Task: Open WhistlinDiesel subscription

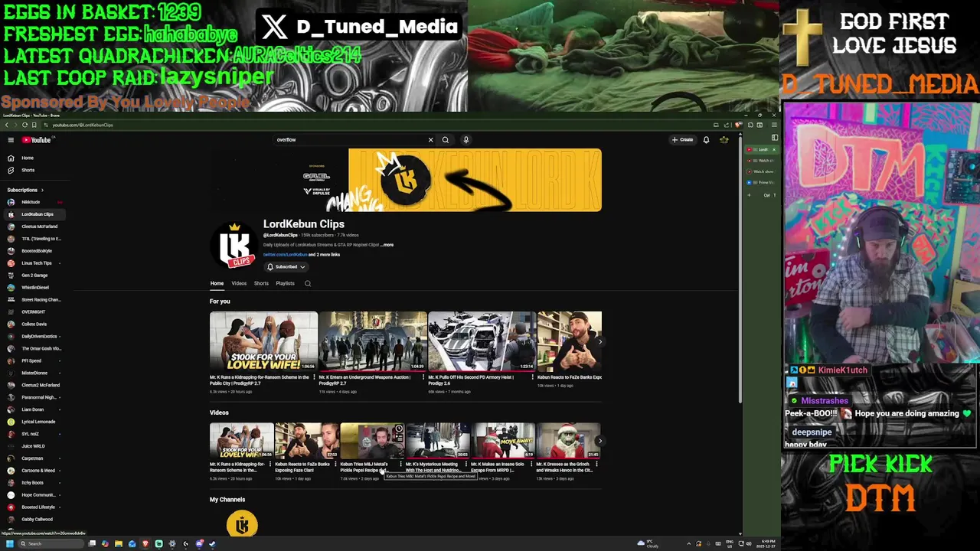Action: (34, 288)
